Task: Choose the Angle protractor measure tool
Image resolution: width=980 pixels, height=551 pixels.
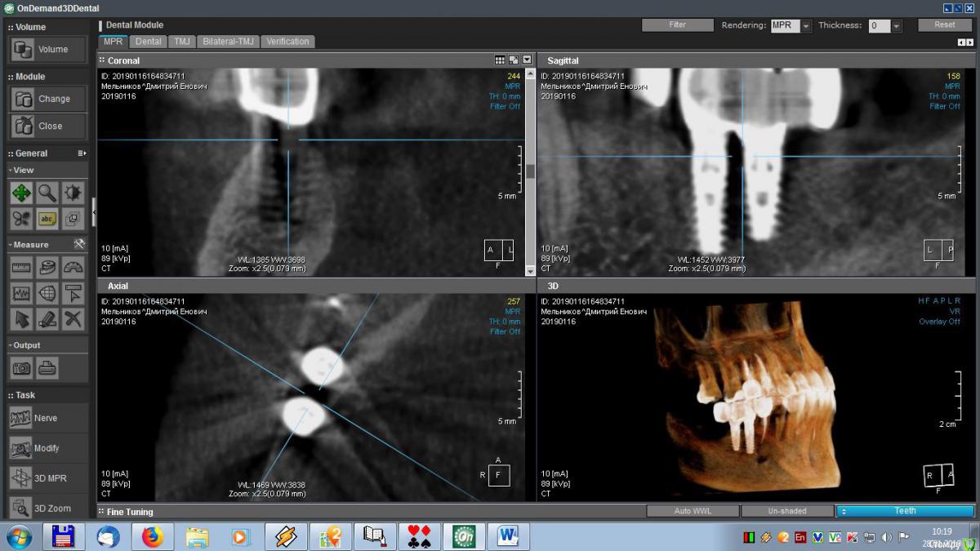Action: tap(73, 267)
